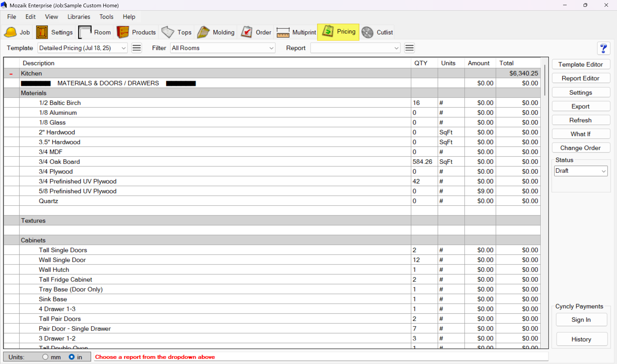
Task: Click the blue question mark help icon
Action: (603, 48)
